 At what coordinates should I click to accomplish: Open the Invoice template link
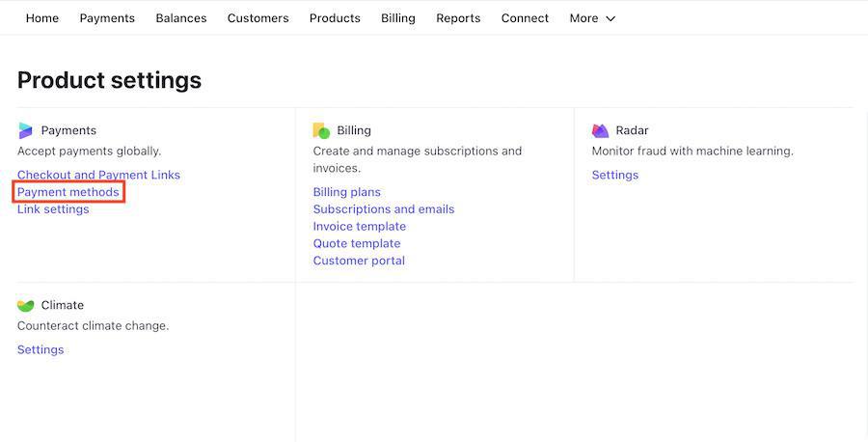point(359,227)
